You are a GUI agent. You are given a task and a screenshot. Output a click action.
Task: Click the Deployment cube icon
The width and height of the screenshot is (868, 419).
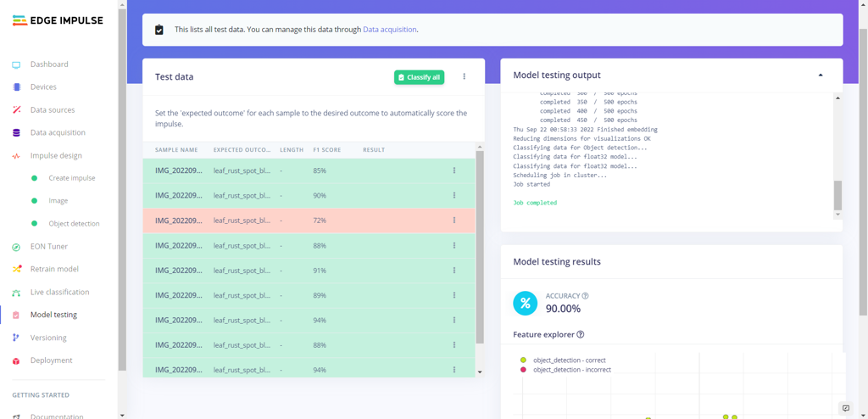tap(16, 360)
